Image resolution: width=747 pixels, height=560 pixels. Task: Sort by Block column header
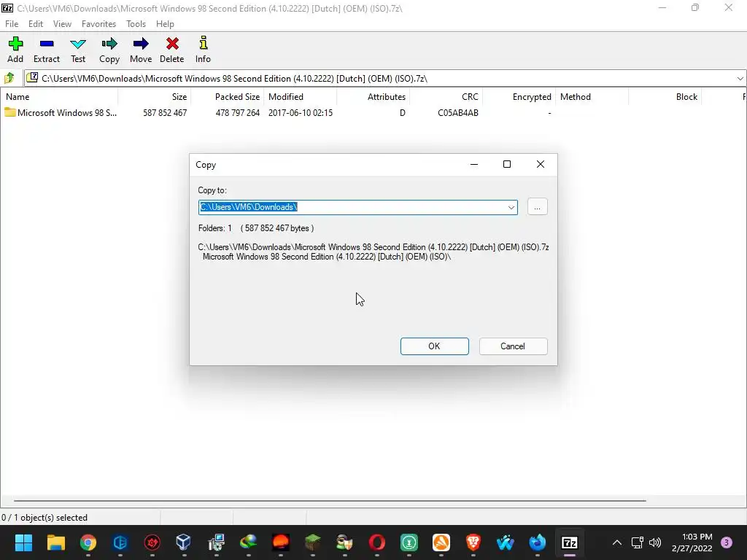665,97
